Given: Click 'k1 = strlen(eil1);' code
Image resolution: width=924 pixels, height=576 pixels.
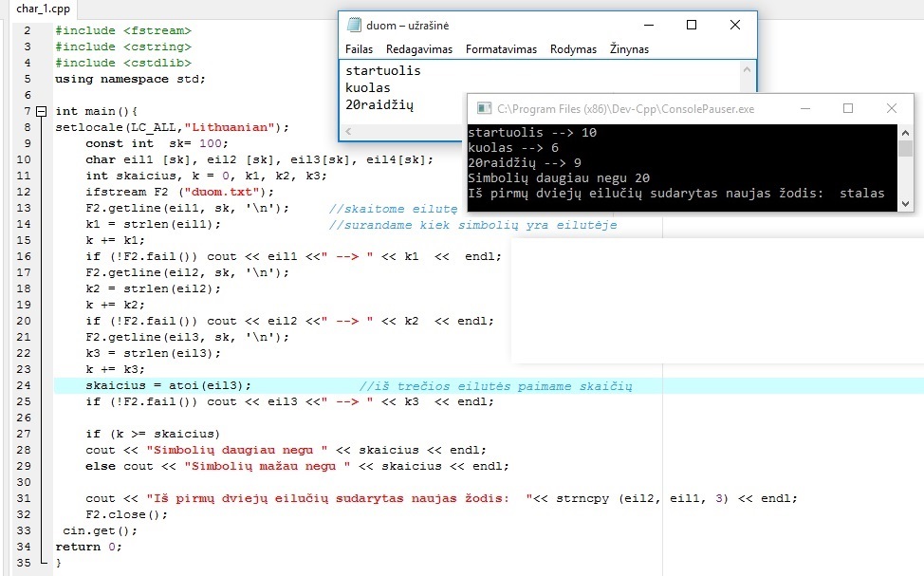Looking at the screenshot, I should coord(154,224).
